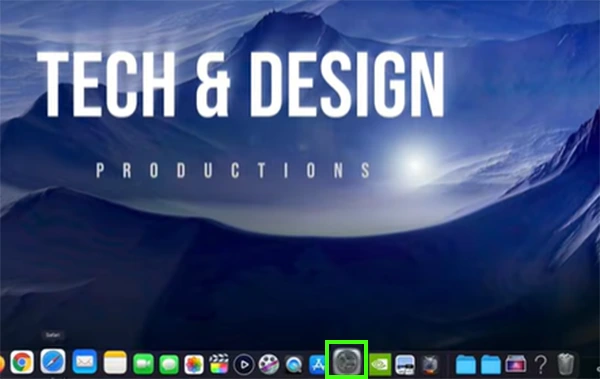The image size is (600, 379).
Task: Open Google Chrome from the dock
Action: (x=22, y=362)
